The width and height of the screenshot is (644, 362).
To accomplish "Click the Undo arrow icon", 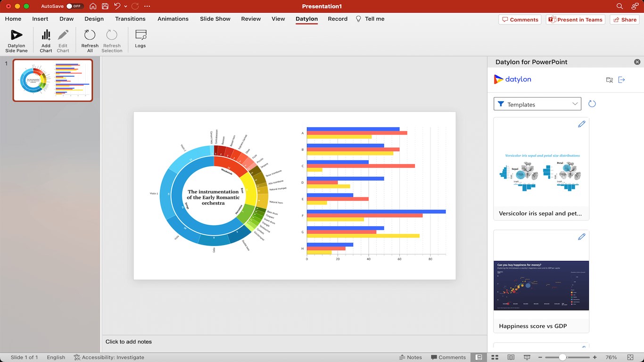I will [x=117, y=6].
